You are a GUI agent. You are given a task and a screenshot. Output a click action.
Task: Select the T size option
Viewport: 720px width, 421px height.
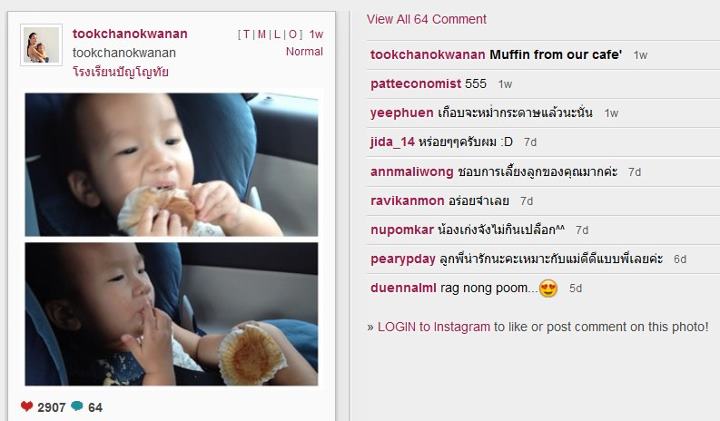point(246,34)
